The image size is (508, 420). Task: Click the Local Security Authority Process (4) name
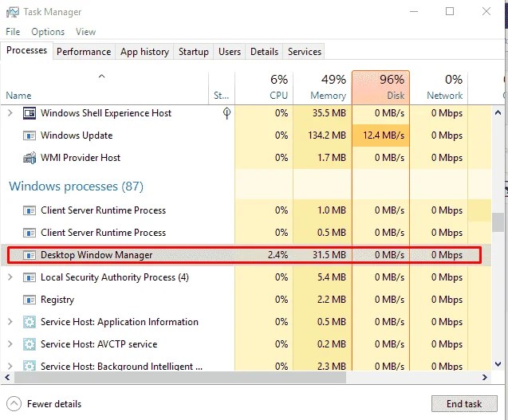[115, 277]
